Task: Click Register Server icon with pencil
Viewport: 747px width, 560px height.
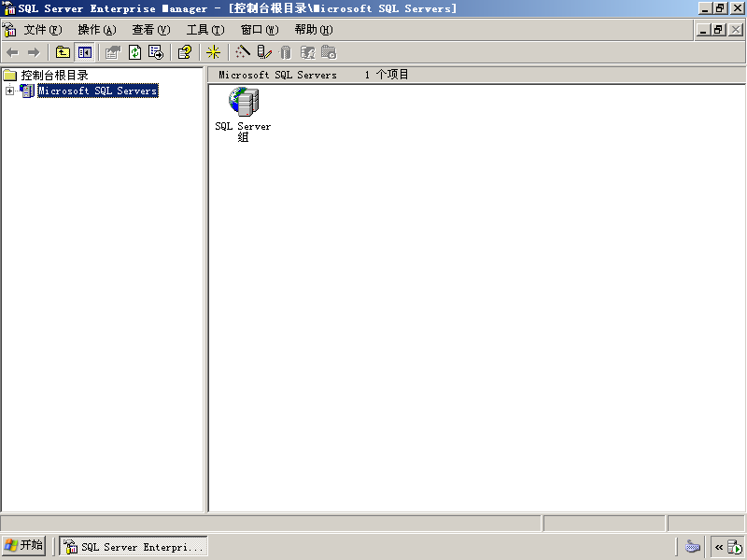Action: (x=264, y=52)
